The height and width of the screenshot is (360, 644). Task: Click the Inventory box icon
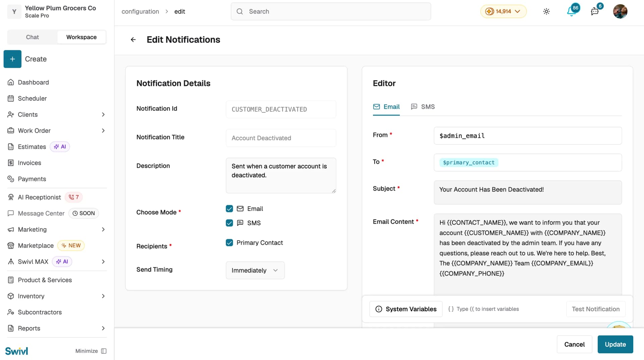pyautogui.click(x=11, y=296)
